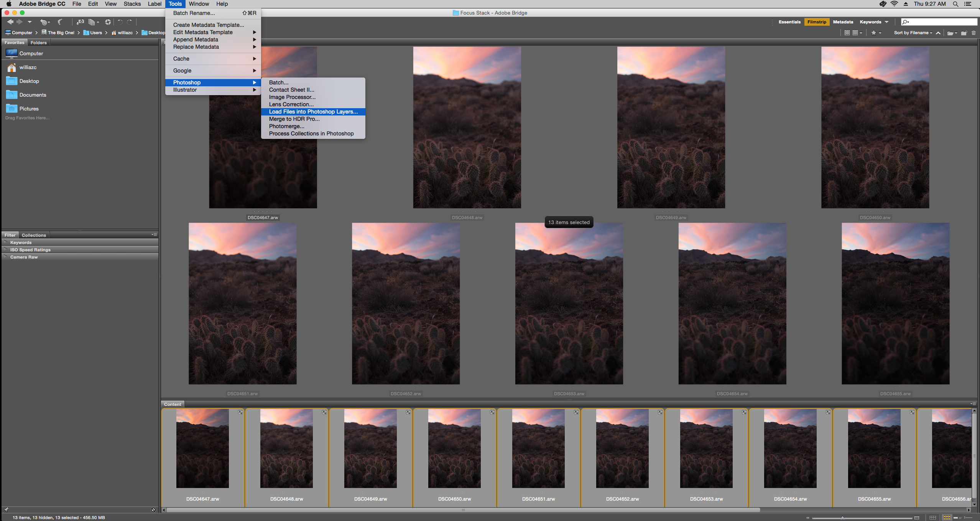Click the delete item trash icon

(973, 33)
